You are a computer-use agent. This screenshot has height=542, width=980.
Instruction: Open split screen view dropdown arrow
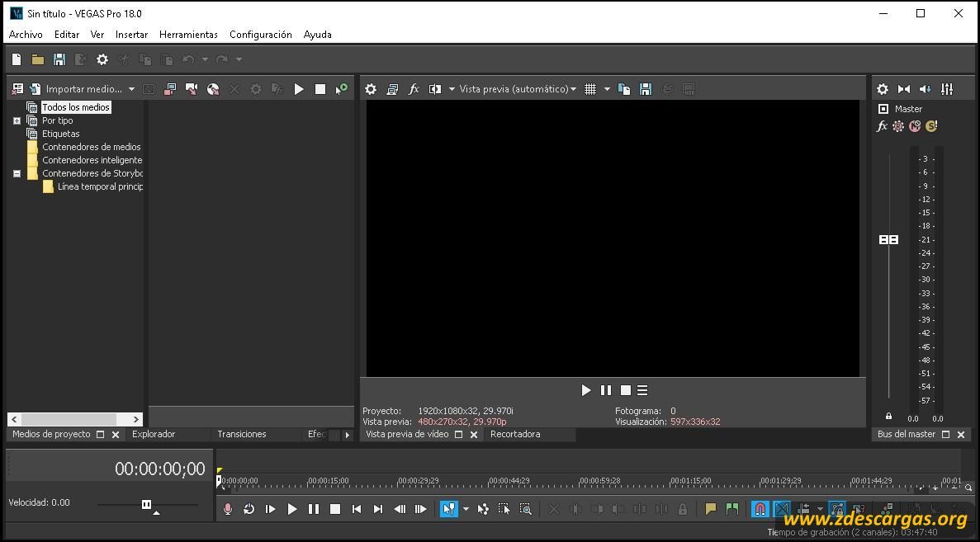click(x=452, y=89)
